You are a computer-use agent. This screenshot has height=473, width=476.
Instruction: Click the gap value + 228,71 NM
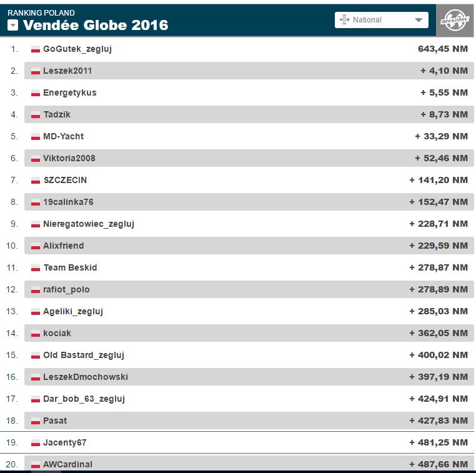[439, 224]
